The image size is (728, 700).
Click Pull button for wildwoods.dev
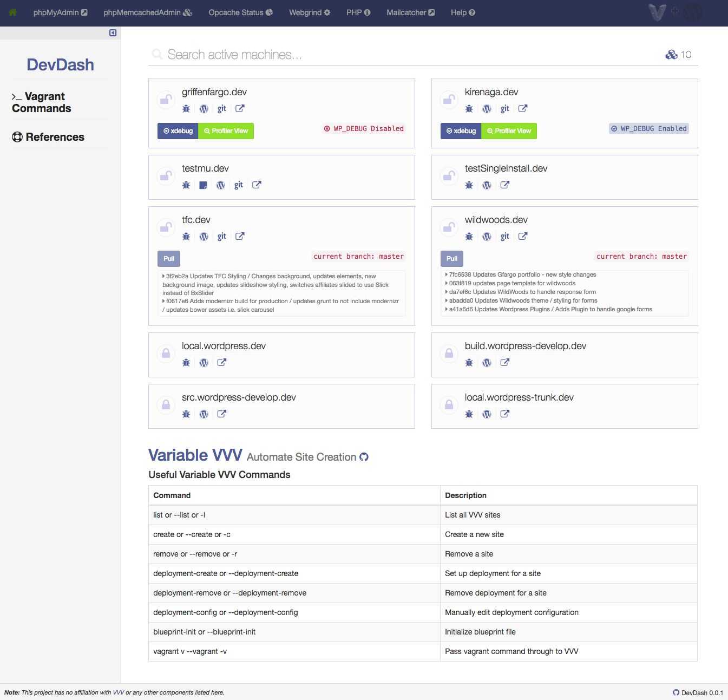452,259
